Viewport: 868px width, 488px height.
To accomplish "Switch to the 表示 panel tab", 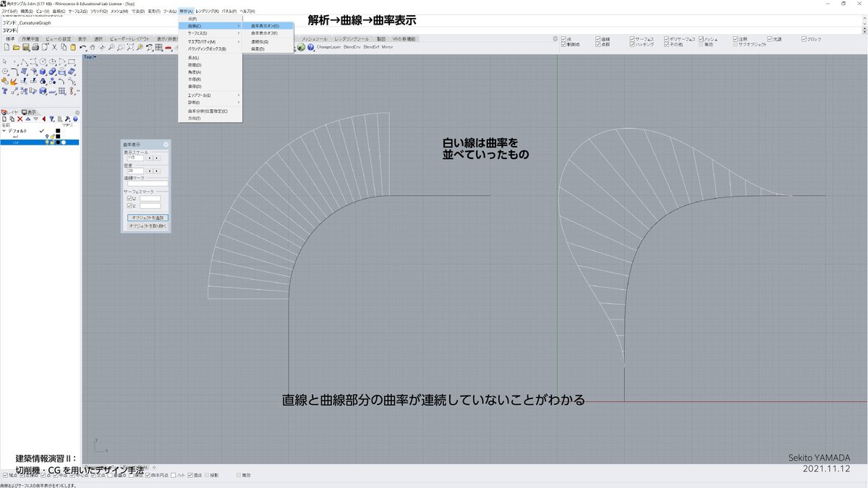I will 30,112.
